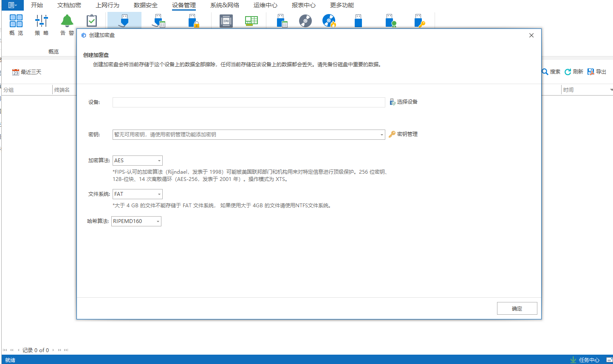Click into the 设备 input field

click(x=249, y=102)
